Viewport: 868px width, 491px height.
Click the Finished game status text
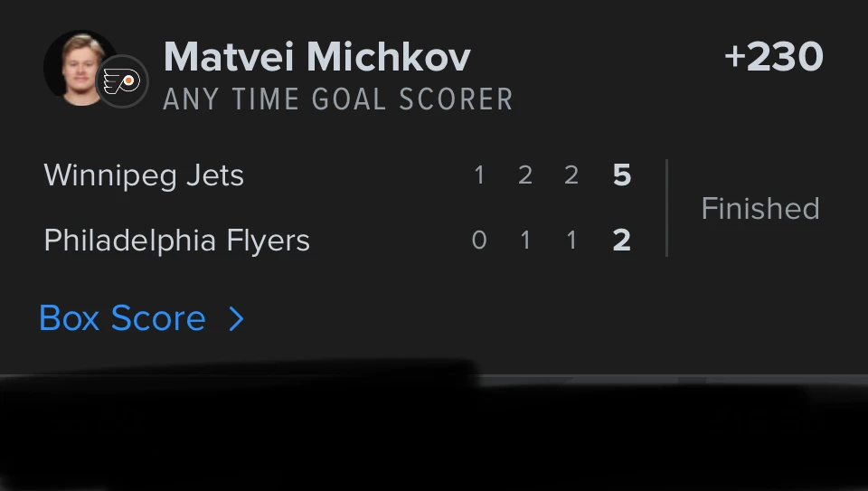(x=760, y=209)
